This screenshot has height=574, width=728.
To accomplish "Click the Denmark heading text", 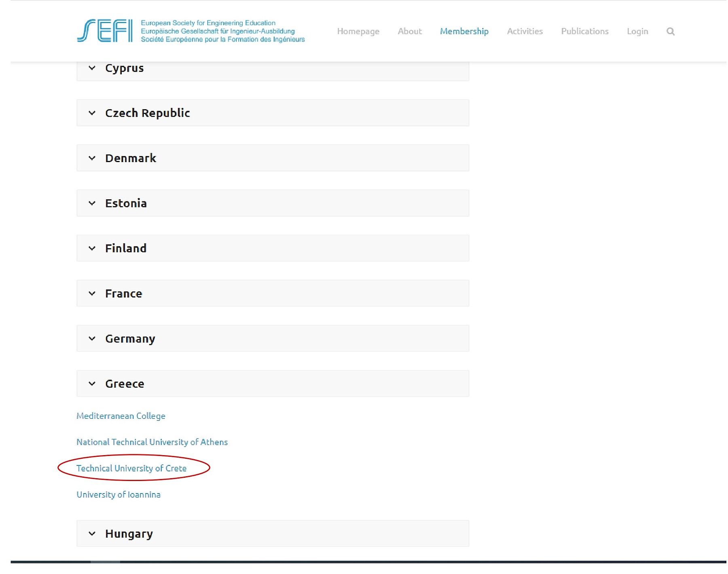I will (131, 158).
